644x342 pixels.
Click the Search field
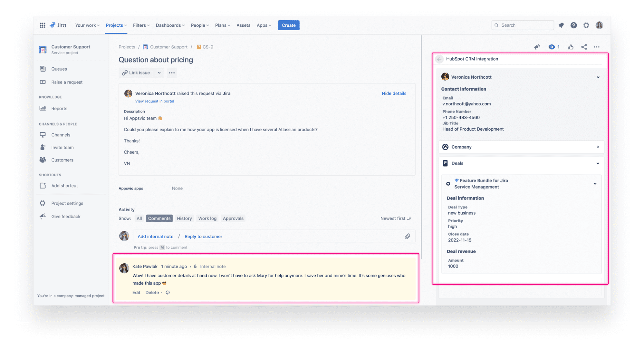click(x=523, y=25)
